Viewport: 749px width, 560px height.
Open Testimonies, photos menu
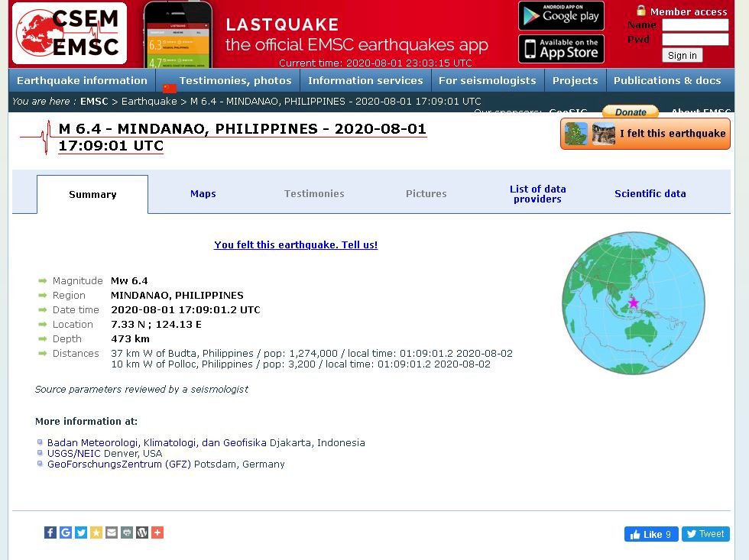click(235, 80)
